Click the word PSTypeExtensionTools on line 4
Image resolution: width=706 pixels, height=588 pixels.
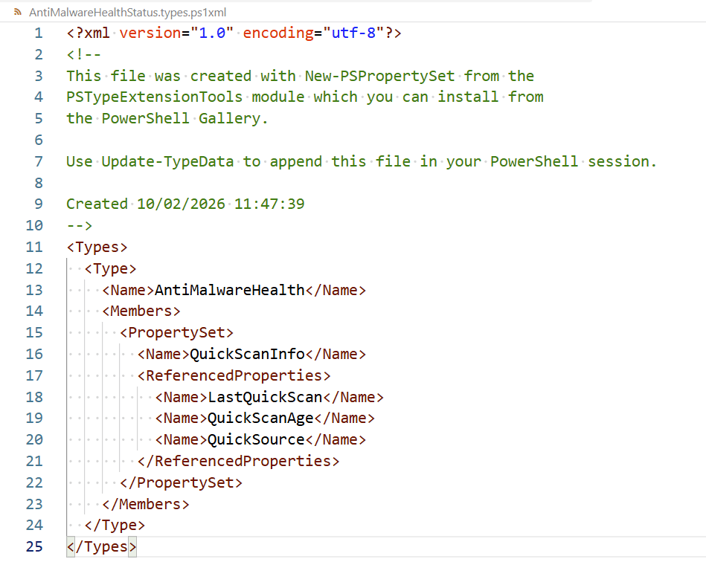point(155,97)
